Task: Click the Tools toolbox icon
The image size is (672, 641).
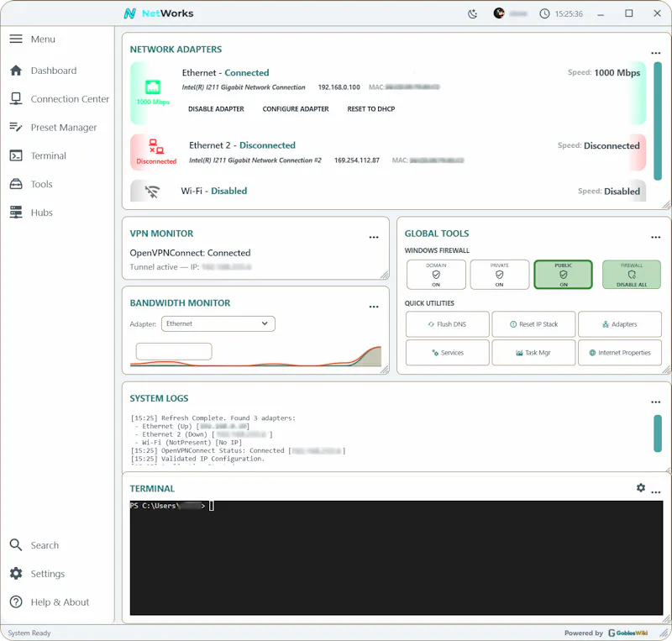Action: click(x=16, y=184)
